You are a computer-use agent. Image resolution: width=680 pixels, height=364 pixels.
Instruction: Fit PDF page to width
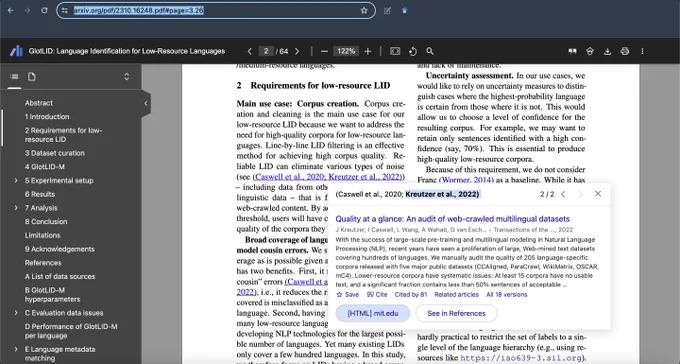[395, 51]
